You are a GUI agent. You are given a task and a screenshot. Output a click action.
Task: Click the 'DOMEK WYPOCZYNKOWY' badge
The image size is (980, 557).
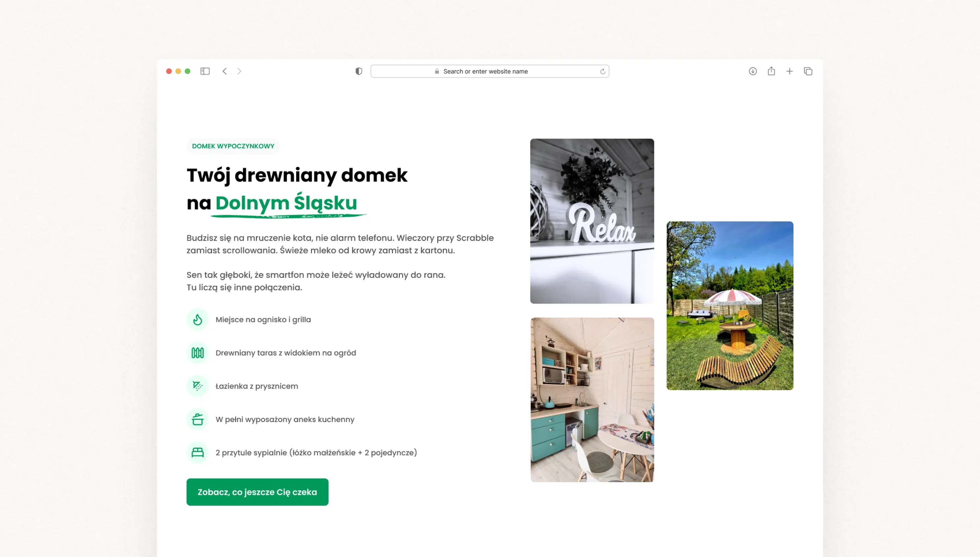(233, 146)
